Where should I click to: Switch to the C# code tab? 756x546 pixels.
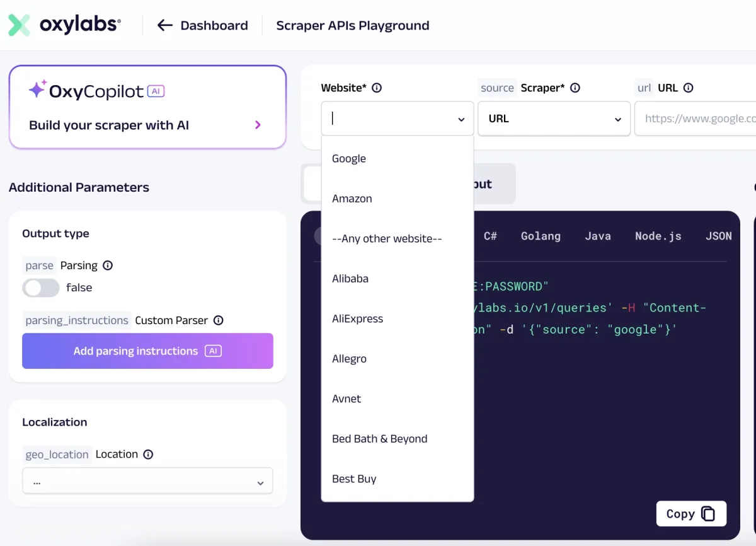(491, 236)
